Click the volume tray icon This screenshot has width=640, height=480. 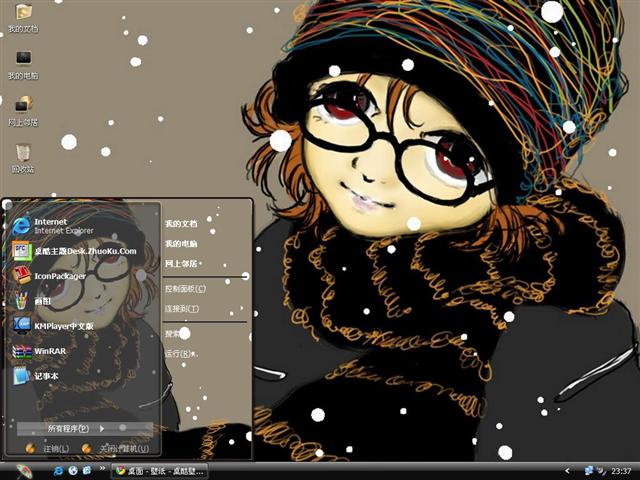tap(601, 471)
